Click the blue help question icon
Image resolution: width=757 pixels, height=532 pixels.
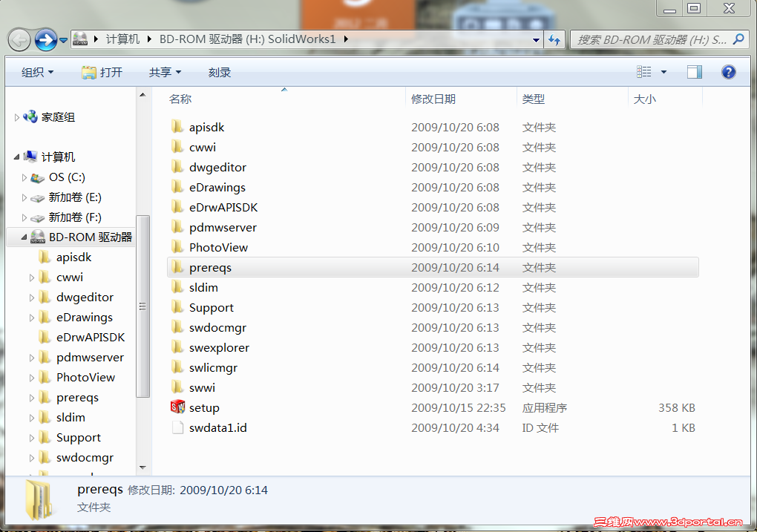pos(729,72)
